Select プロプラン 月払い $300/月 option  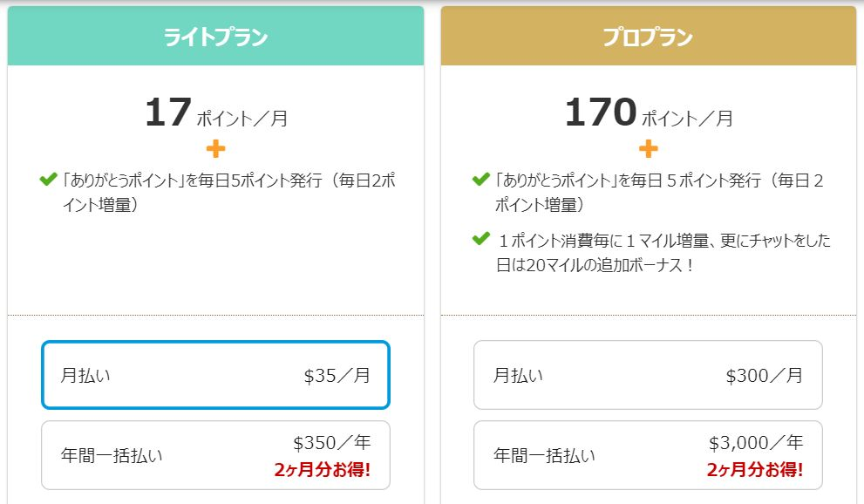(x=648, y=375)
